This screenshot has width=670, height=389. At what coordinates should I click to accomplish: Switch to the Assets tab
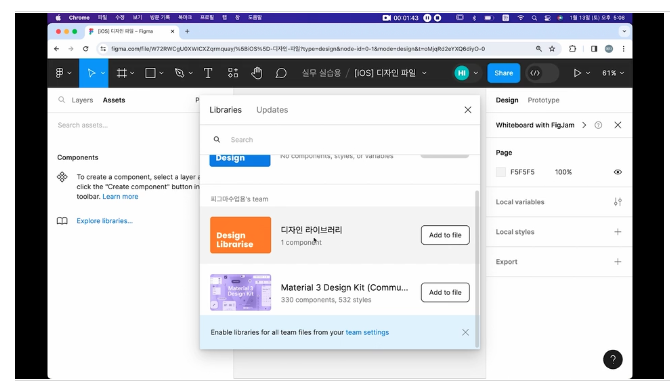pyautogui.click(x=114, y=100)
